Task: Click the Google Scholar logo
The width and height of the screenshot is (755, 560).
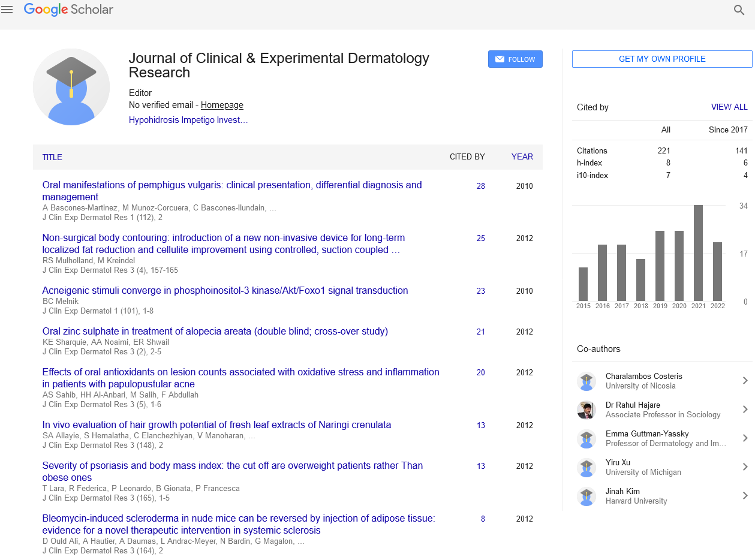Action: (x=68, y=10)
